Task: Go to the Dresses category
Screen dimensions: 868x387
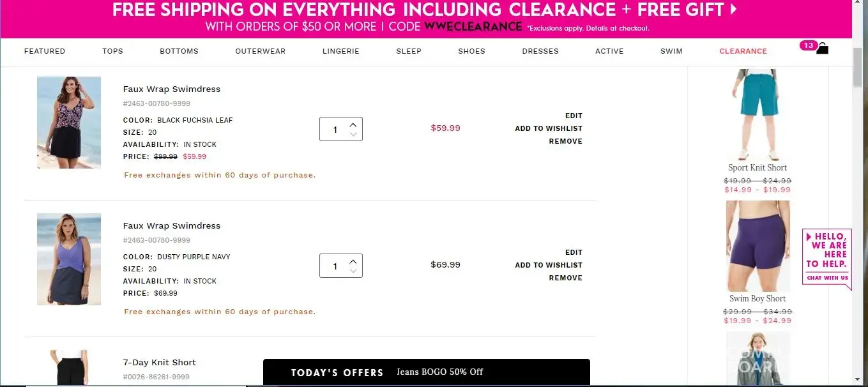Action: click(540, 51)
